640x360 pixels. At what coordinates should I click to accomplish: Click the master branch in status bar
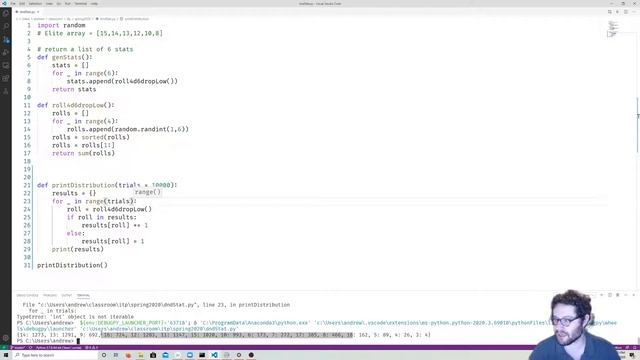(x=18, y=348)
